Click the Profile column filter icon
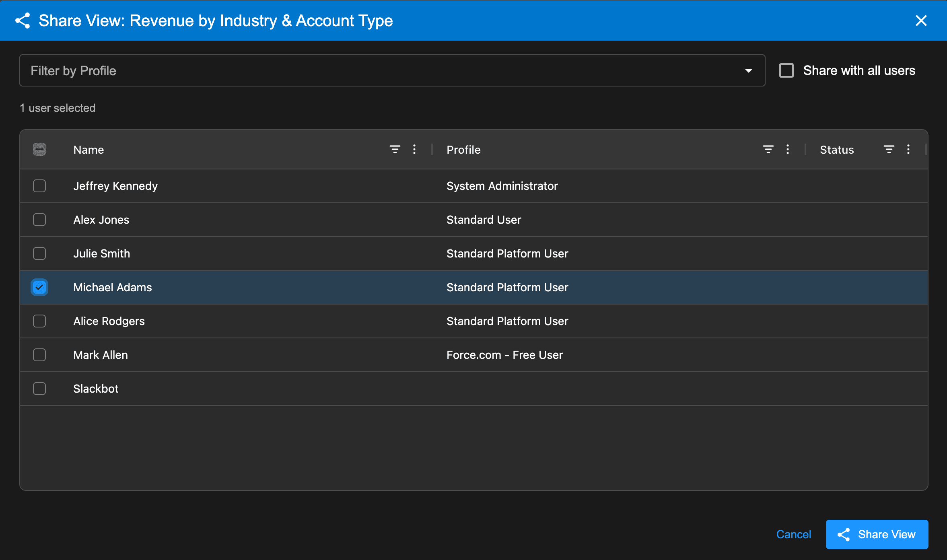This screenshot has width=947, height=560. click(x=768, y=150)
